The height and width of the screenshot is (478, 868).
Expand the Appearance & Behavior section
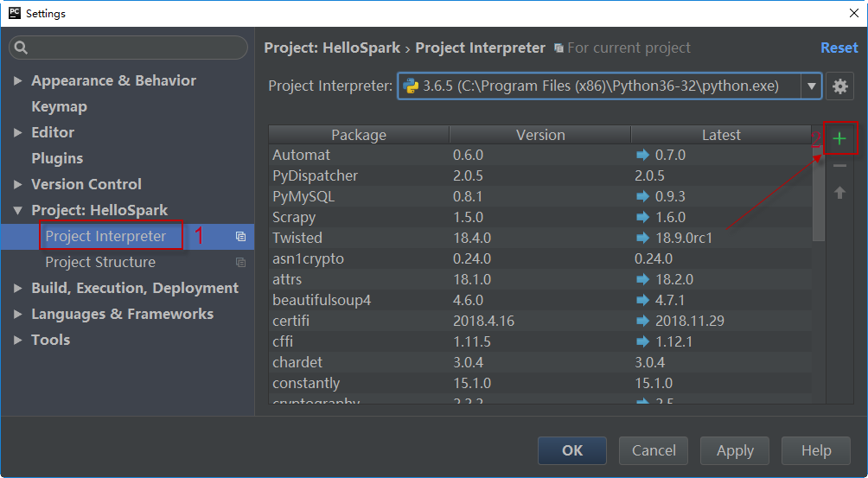(18, 81)
